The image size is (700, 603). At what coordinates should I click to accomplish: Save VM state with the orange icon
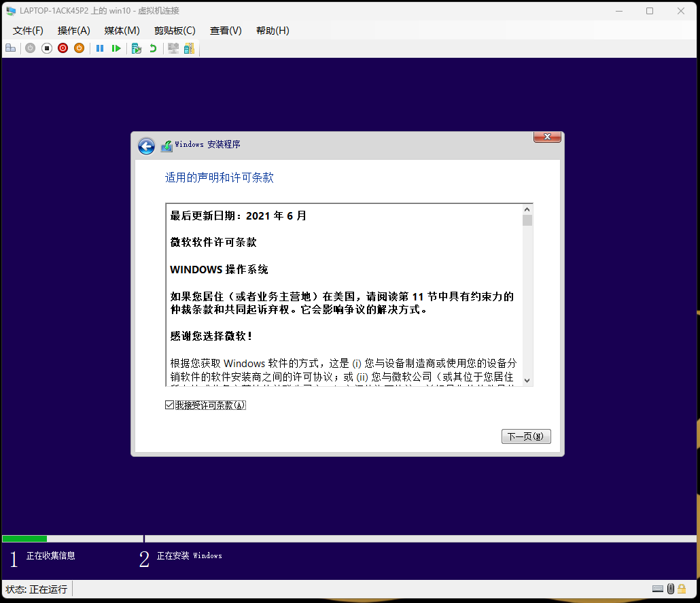point(79,48)
